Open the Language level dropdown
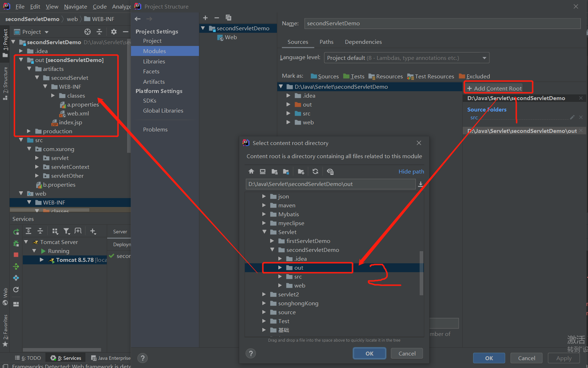The width and height of the screenshot is (588, 368). (407, 58)
